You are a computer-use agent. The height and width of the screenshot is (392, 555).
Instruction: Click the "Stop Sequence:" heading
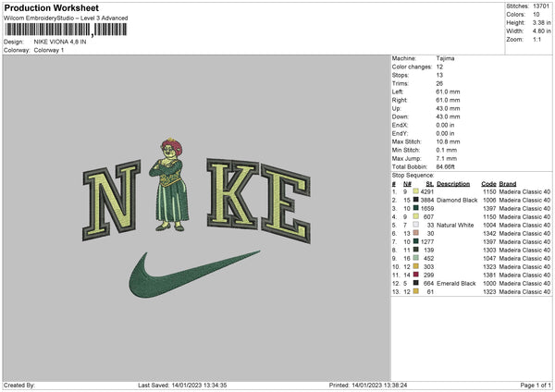(413, 175)
